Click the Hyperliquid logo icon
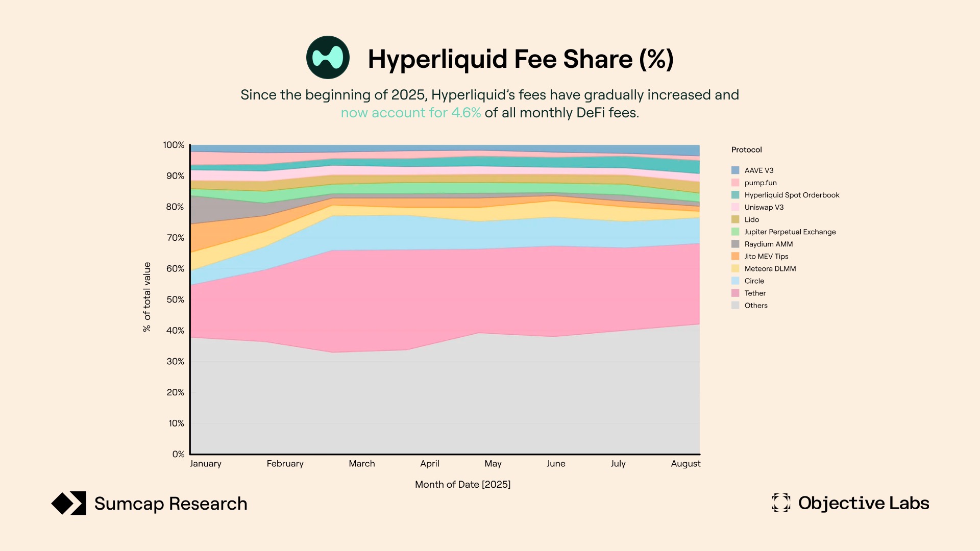This screenshot has width=980, height=551. click(x=328, y=58)
